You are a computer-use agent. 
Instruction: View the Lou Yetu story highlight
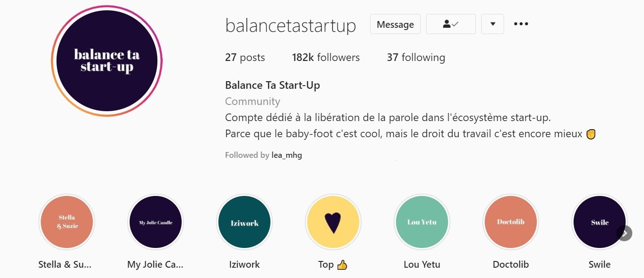coord(422,222)
